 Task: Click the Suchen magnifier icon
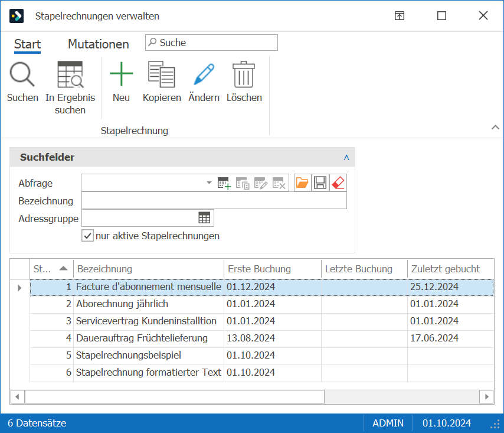[22, 74]
